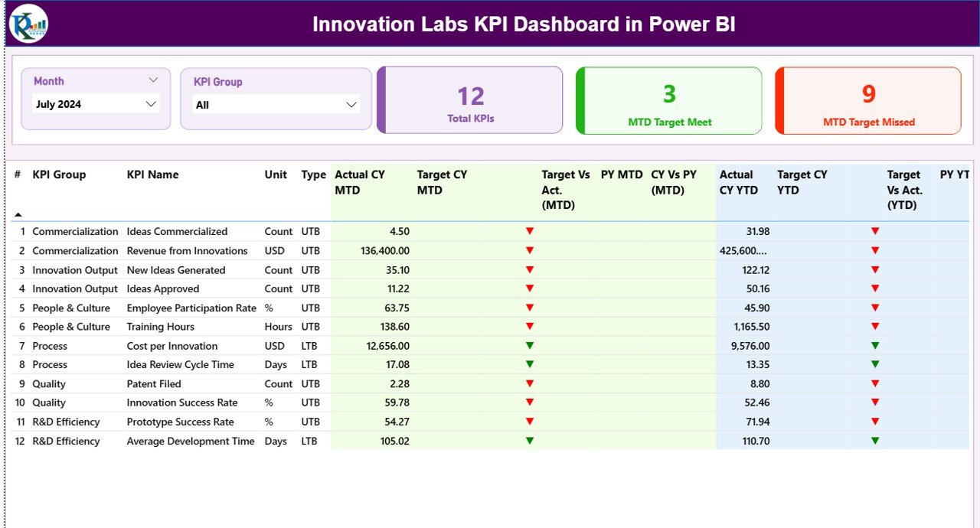
Task: Select the 12 Total KPIs card
Action: click(x=469, y=99)
